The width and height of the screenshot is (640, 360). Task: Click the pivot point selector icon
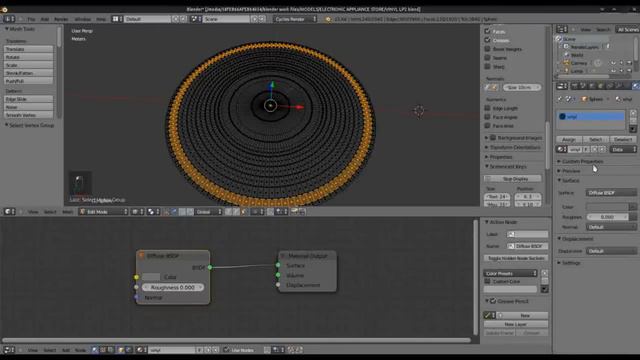[151, 211]
